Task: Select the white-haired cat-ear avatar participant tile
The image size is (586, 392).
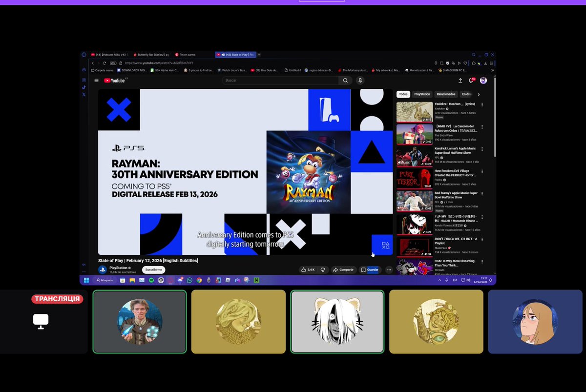Action: [x=337, y=321]
